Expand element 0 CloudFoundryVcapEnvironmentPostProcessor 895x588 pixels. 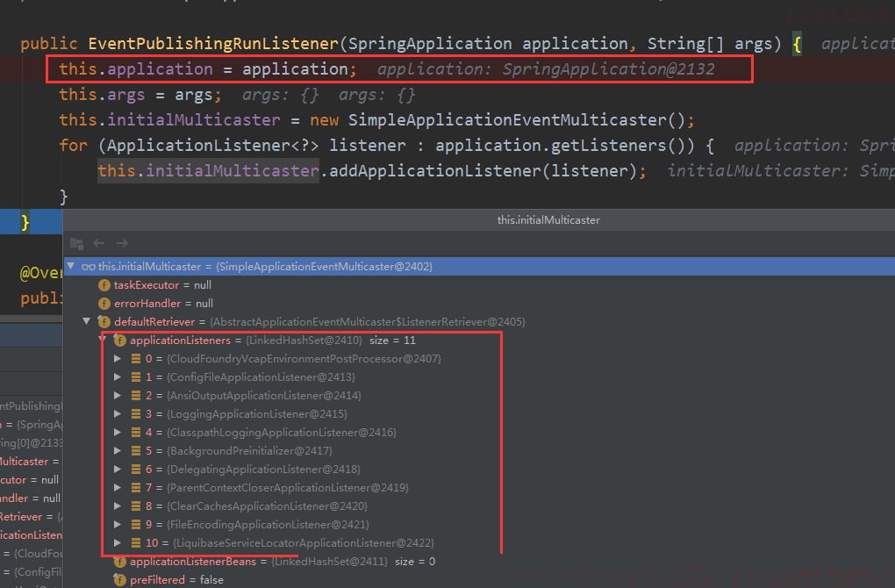[x=118, y=359]
